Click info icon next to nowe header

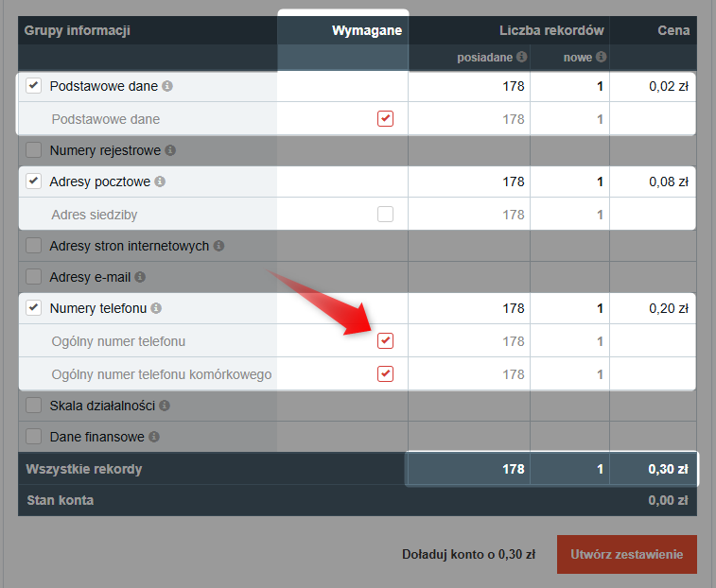coord(601,57)
